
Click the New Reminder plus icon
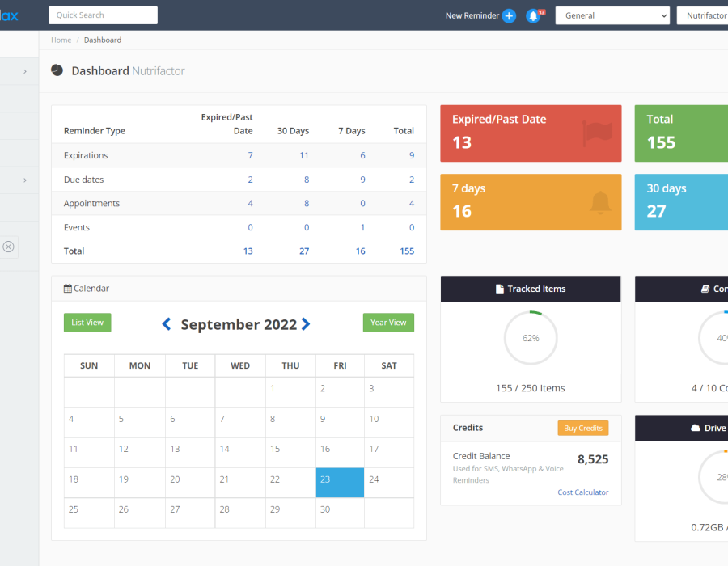(x=509, y=15)
